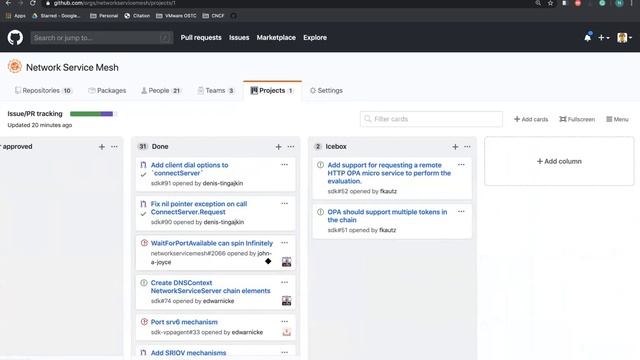Open options for 'Fix nil pointer exception' card
Screen dimensions: 640x360
pos(284,203)
